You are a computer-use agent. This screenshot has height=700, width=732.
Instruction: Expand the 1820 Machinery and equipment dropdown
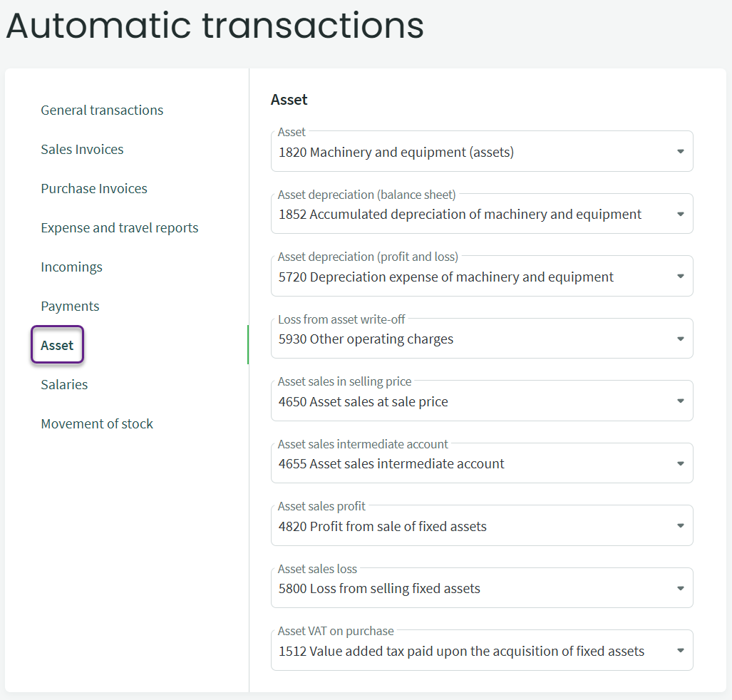681,152
